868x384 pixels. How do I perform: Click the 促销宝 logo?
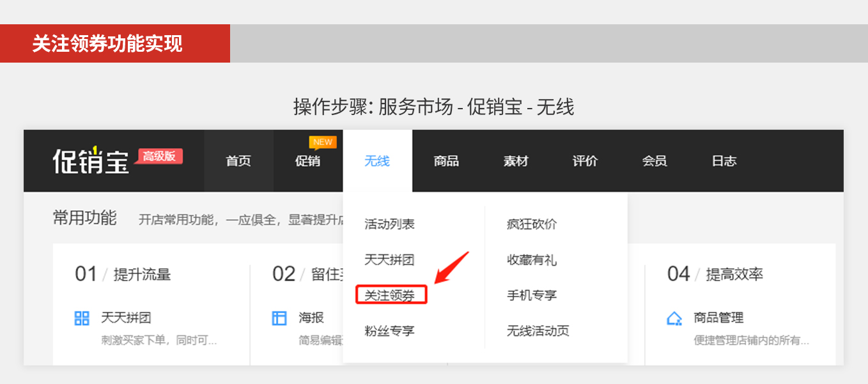91,160
